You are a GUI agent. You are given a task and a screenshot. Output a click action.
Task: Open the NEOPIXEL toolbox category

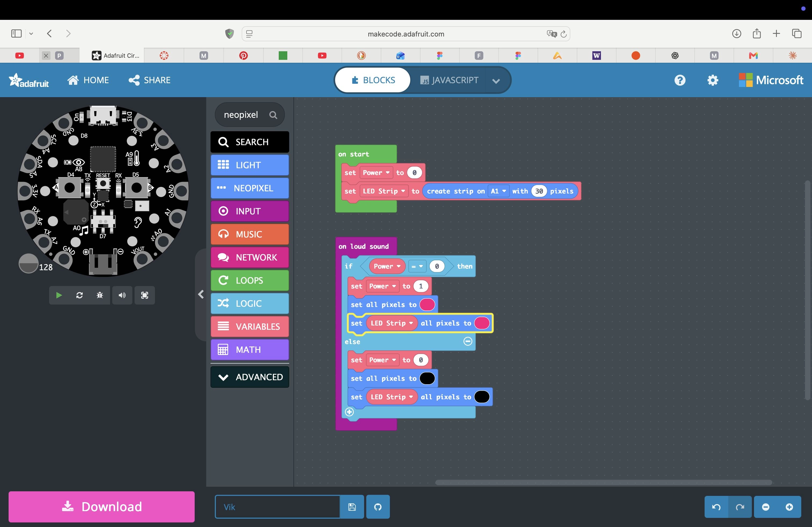click(x=250, y=188)
